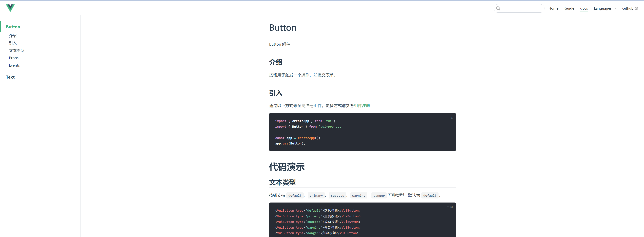Focus the search input box
Viewport: 644px width, 237px height.
519,8
